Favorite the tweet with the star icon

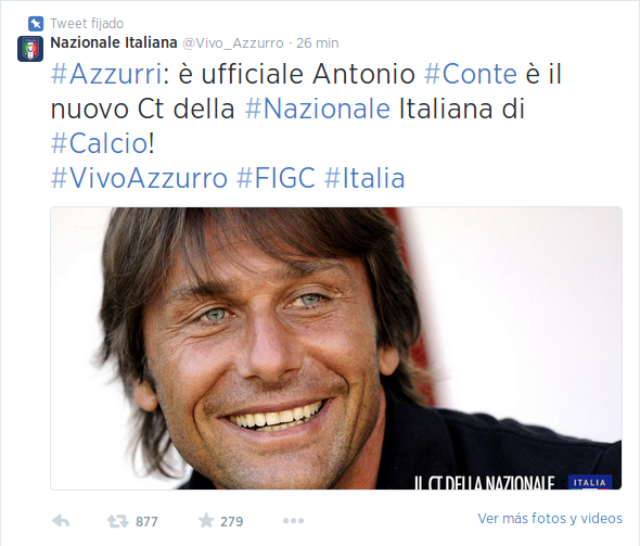point(206,521)
